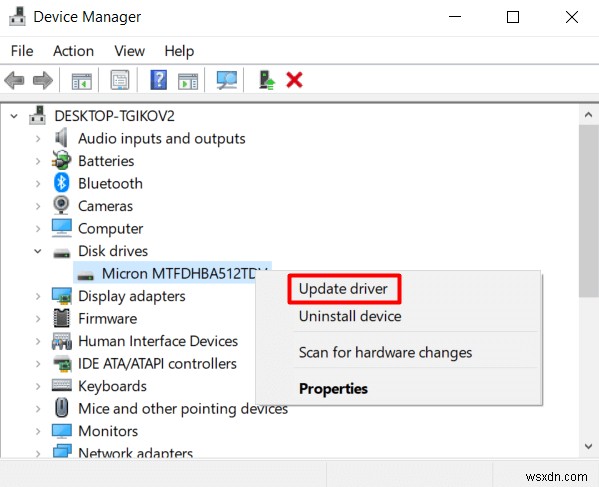Open the Properties toolbar icon
The image size is (599, 487).
click(120, 80)
